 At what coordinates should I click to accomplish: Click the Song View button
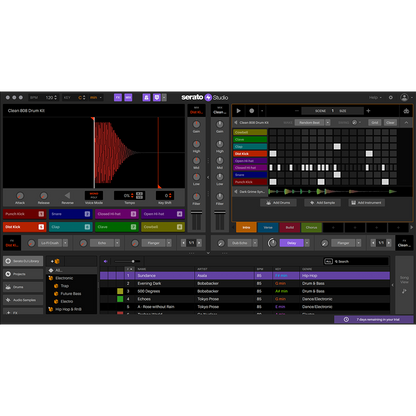click(404, 284)
